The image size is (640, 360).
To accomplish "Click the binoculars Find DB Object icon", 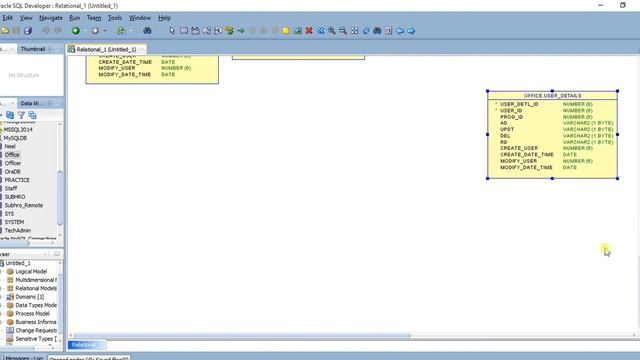I will [x=147, y=31].
